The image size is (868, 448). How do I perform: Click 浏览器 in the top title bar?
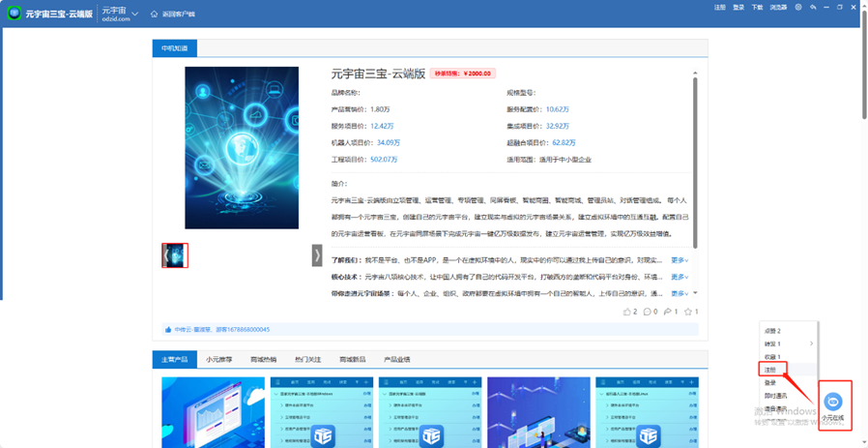pos(778,7)
